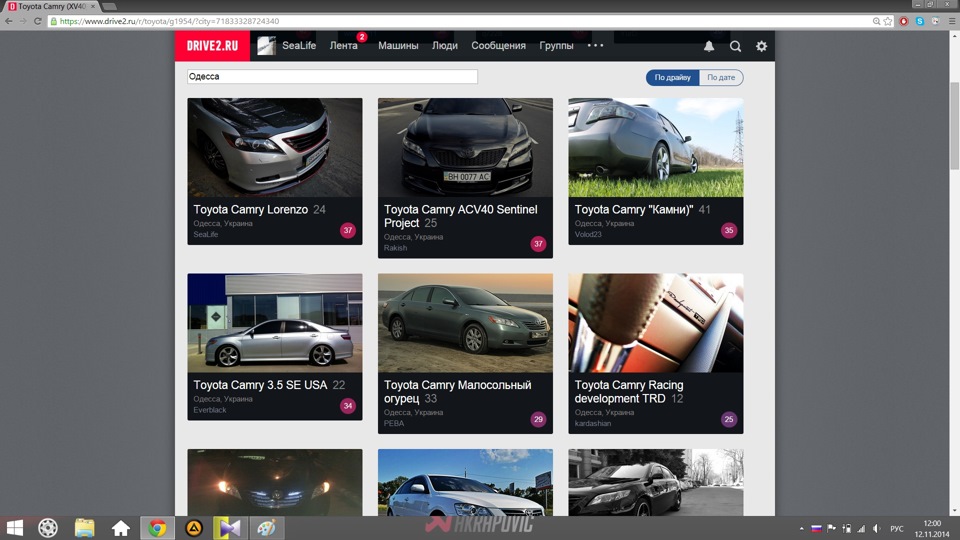Open the black Camry BH 0077 AC photo
This screenshot has height=540, width=960.
(465, 148)
